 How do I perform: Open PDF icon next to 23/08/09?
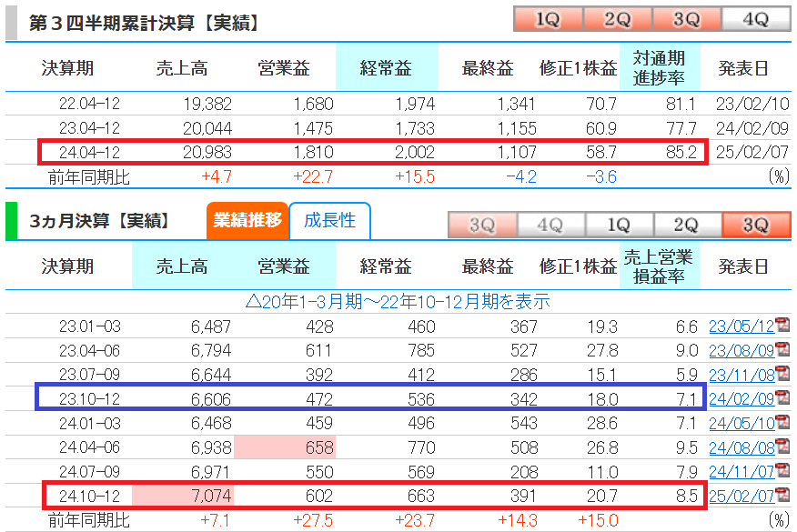[782, 349]
